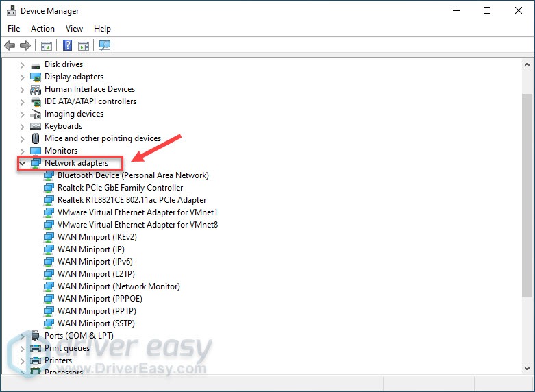The height and width of the screenshot is (392, 535).
Task: Open the View menu
Action: click(x=74, y=29)
